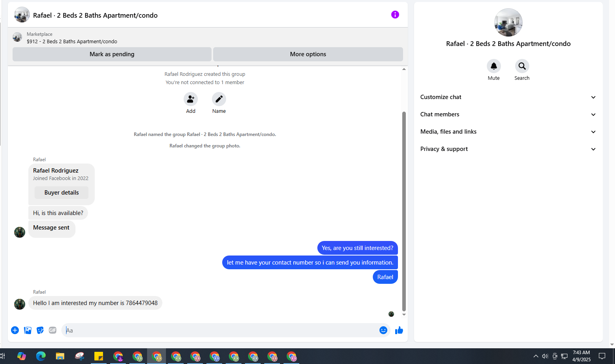This screenshot has width=615, height=364.
Task: Open the volume control in the system tray
Action: (545, 356)
